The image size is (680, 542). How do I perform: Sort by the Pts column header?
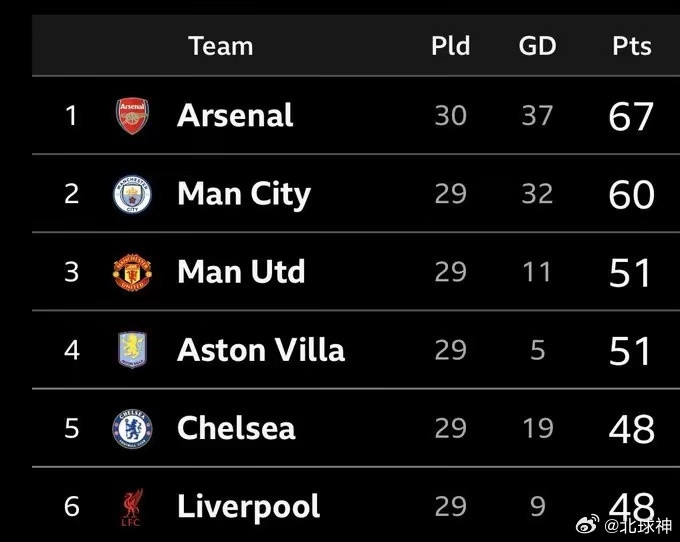[631, 46]
